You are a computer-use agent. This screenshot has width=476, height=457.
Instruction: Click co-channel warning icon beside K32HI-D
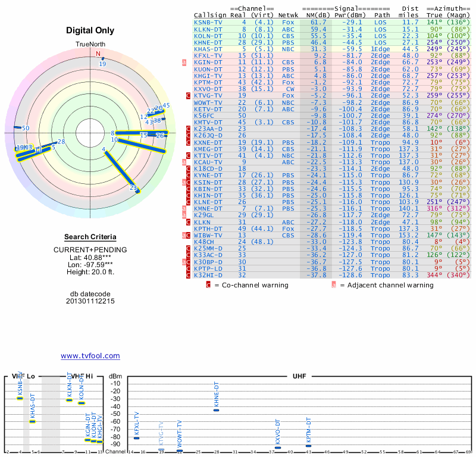189,275
